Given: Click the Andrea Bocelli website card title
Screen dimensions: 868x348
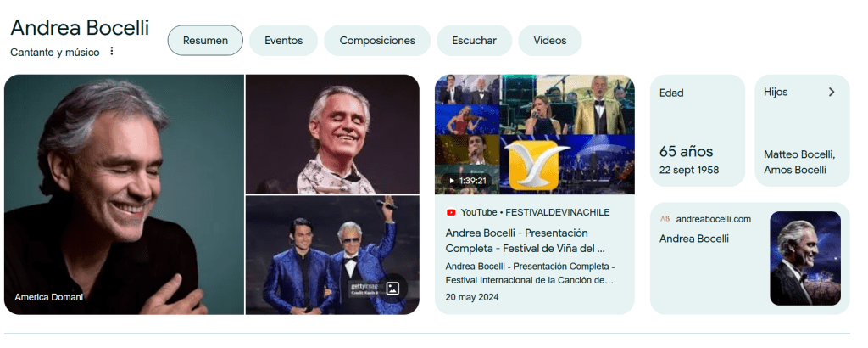Looking at the screenshot, I should pyautogui.click(x=693, y=239).
